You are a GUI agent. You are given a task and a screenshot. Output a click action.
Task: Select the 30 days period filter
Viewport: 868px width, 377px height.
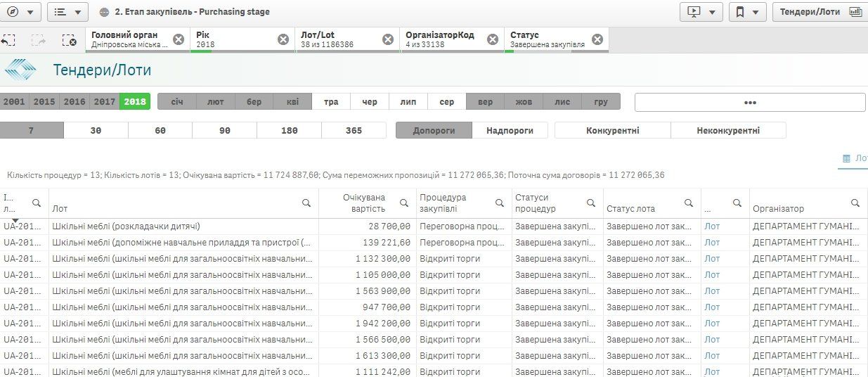point(96,130)
